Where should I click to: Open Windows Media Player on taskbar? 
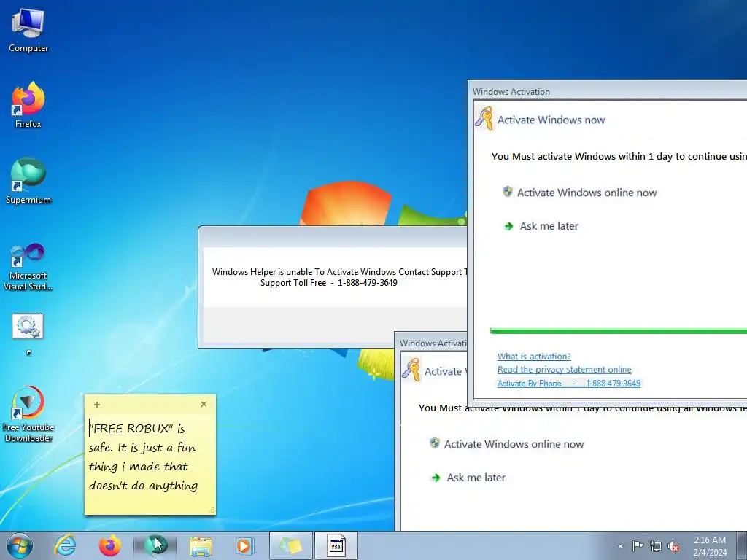[245, 545]
